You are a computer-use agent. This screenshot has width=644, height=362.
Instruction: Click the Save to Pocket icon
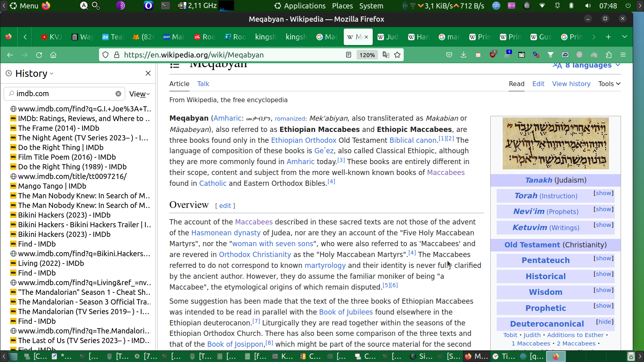click(x=449, y=55)
